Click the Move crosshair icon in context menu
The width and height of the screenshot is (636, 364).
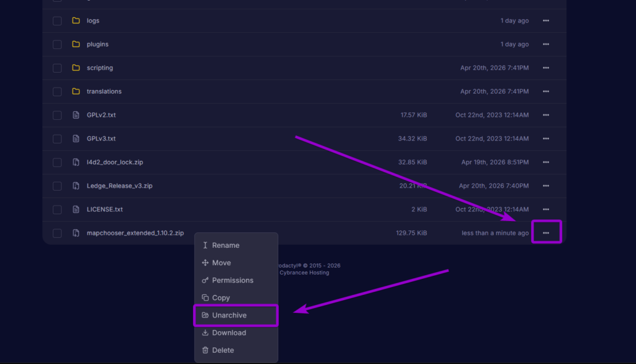(206, 263)
